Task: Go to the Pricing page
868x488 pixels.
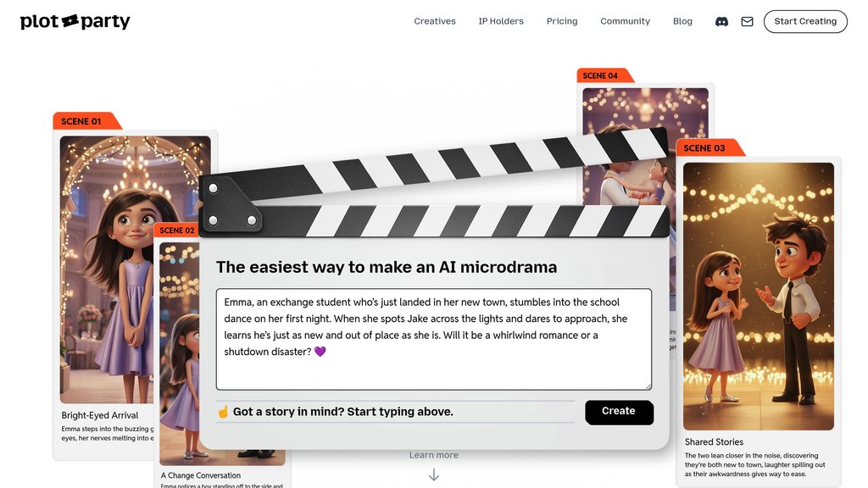Action: click(x=562, y=21)
